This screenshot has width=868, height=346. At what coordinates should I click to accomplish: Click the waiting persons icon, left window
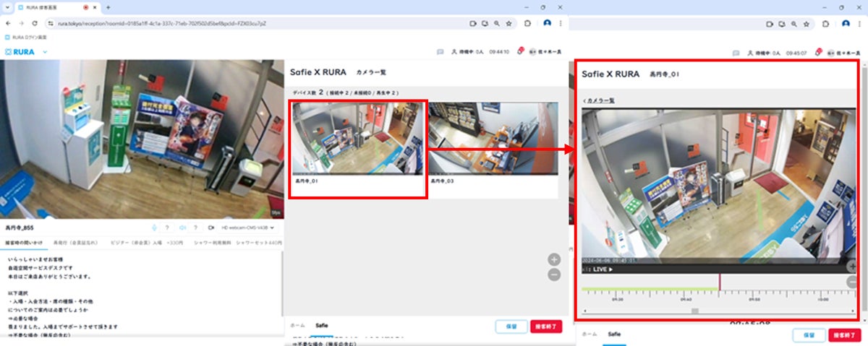point(455,52)
